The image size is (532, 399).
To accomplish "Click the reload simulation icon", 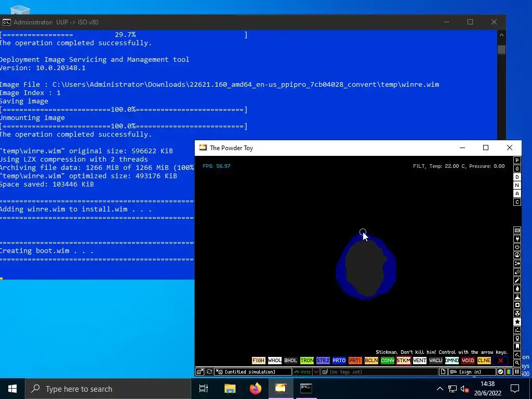I will [209, 372].
